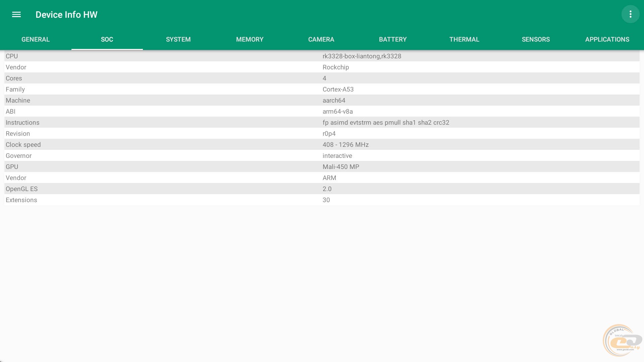Go to the MEMORY tab
The width and height of the screenshot is (644, 362).
click(250, 40)
